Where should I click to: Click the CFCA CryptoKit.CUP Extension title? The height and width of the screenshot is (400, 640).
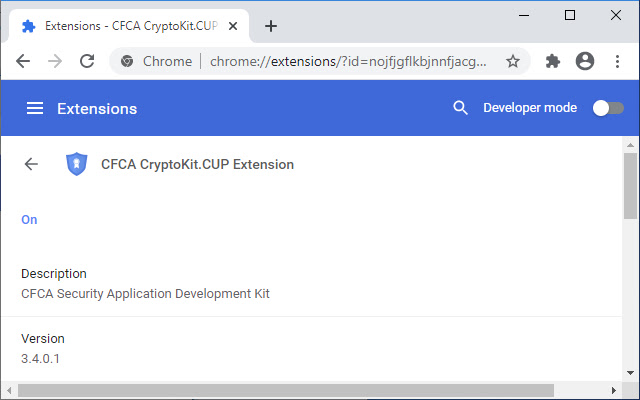[198, 164]
